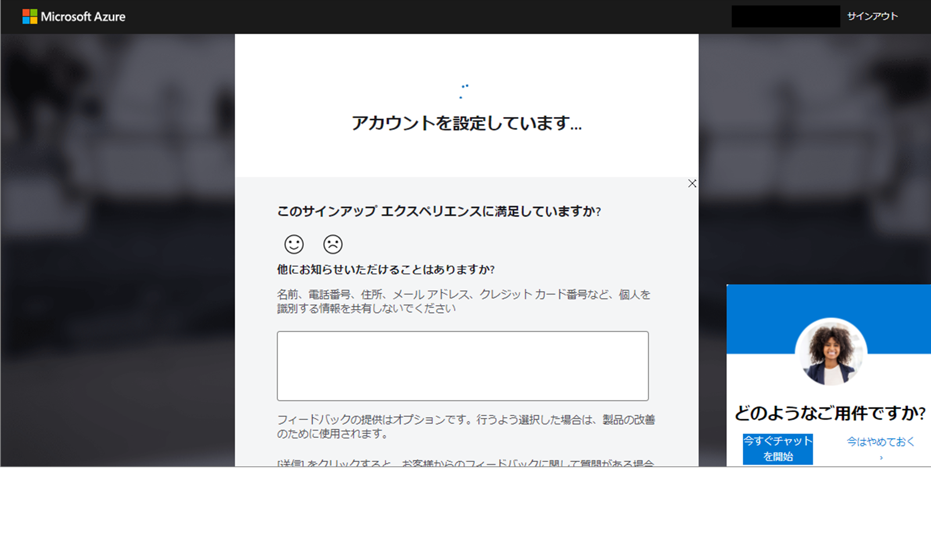Focus the feedback comment text box
931x560 pixels.
(x=463, y=366)
